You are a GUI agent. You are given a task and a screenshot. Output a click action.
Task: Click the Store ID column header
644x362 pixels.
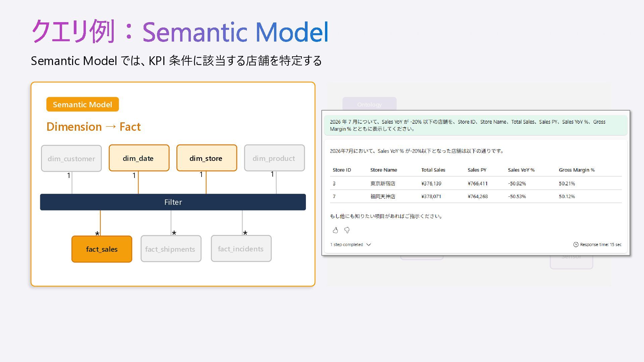coord(342,170)
